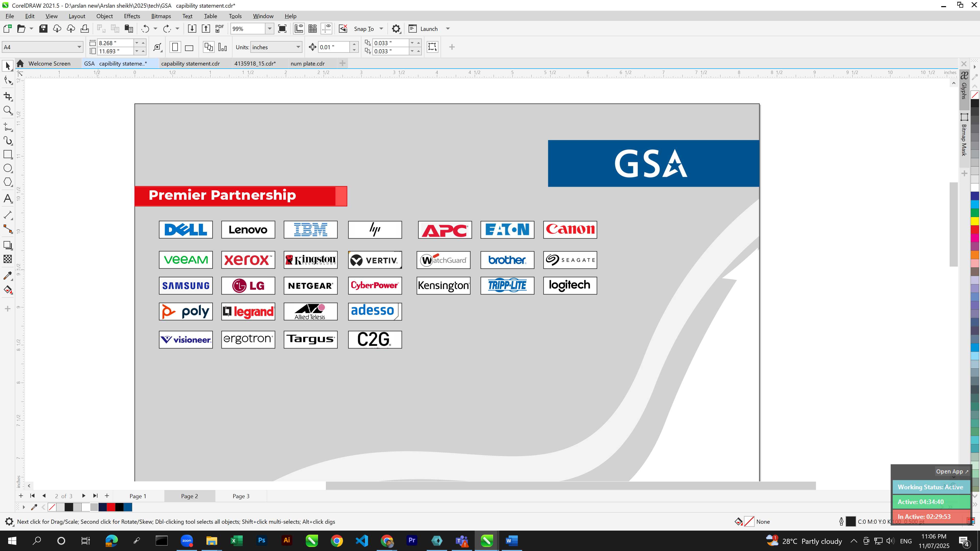Expand the Snap To dropdown

[381, 29]
